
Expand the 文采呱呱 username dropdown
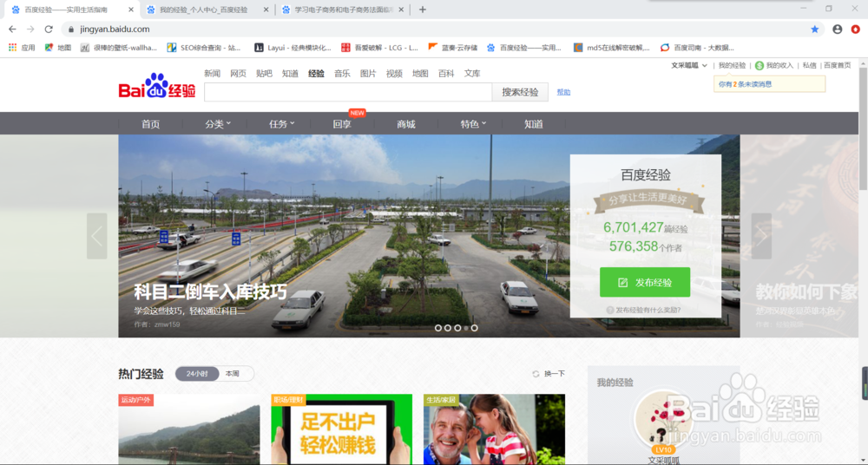(x=689, y=65)
